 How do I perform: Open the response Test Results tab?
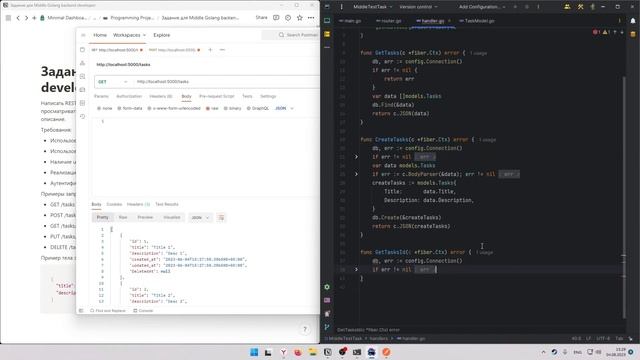pyautogui.click(x=167, y=204)
